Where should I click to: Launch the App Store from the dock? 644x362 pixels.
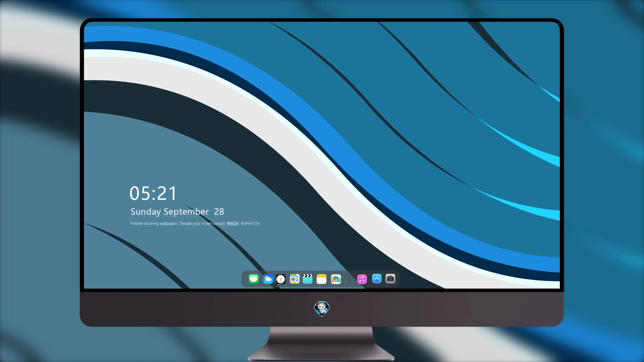tap(377, 279)
